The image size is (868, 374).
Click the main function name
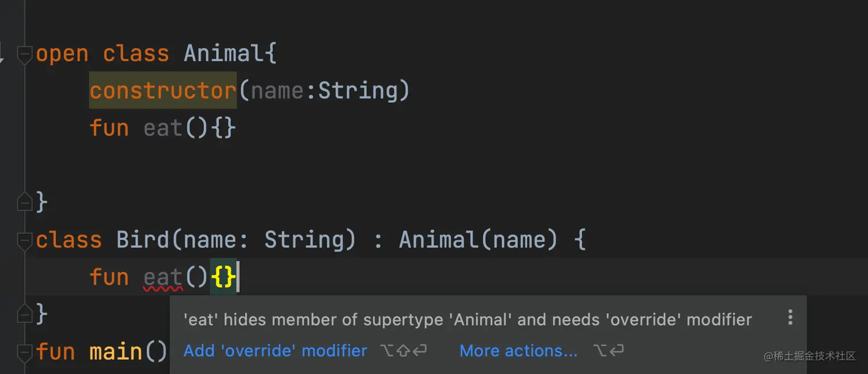click(115, 351)
